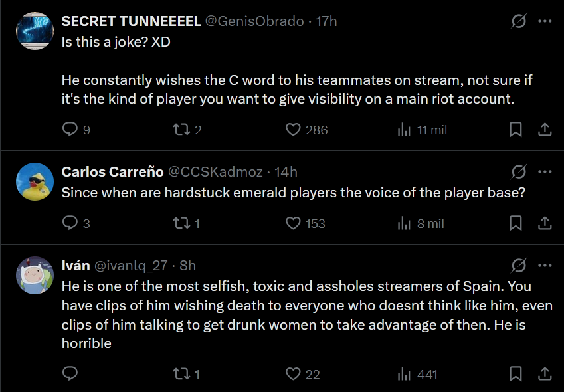
Task: Share the SECRET TUNNEEEEL post
Action: (x=544, y=130)
